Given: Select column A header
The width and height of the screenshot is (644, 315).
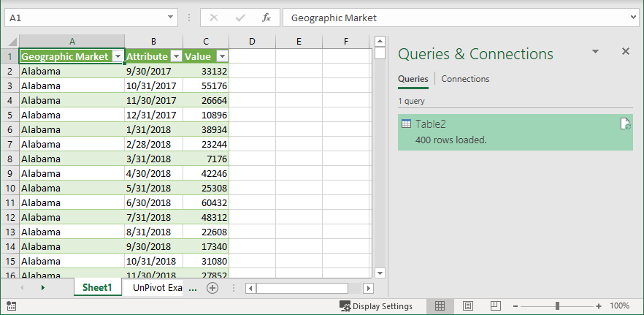Looking at the screenshot, I should [x=72, y=42].
